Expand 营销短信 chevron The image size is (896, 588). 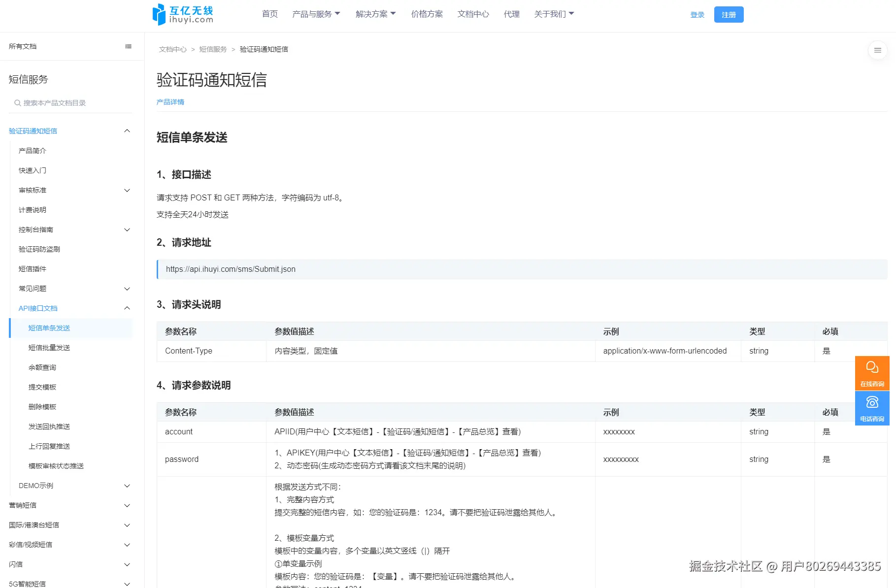pyautogui.click(x=127, y=505)
